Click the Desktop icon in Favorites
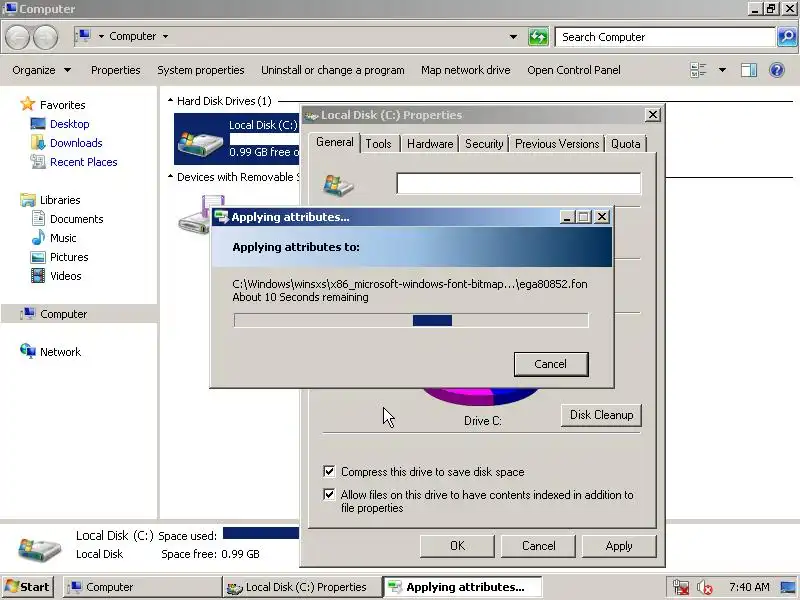The image size is (800, 600). (38, 124)
